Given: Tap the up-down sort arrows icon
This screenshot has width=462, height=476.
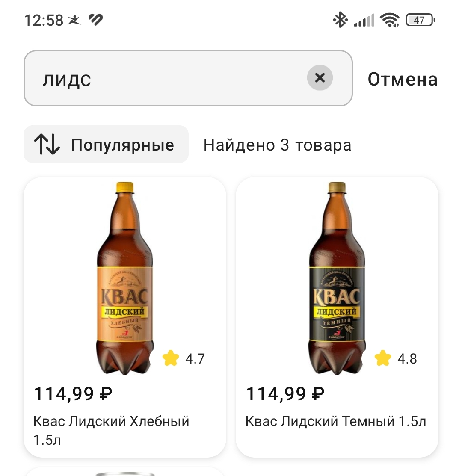Looking at the screenshot, I should pyautogui.click(x=47, y=144).
